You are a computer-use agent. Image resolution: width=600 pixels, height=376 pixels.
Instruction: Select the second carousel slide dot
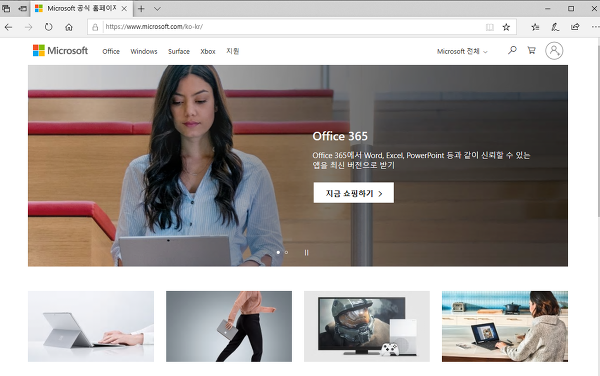click(286, 252)
